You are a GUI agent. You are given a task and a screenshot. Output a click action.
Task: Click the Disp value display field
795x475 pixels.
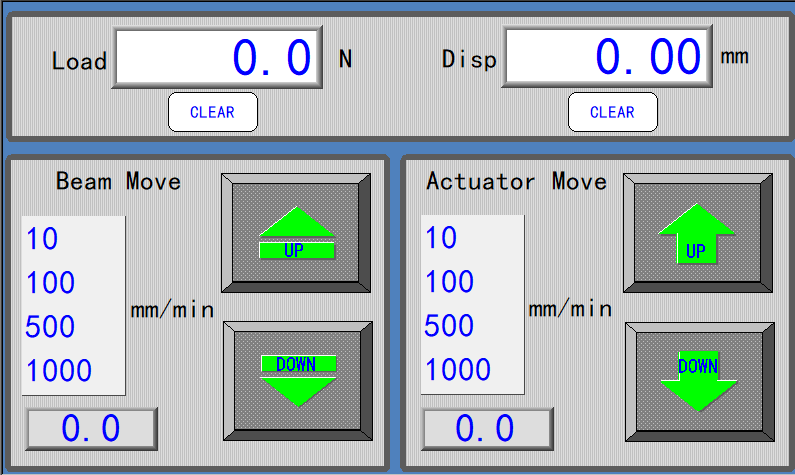point(608,57)
